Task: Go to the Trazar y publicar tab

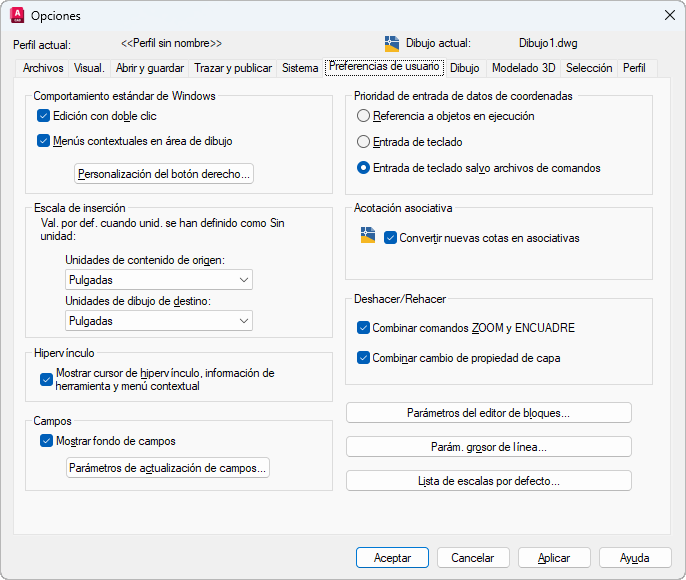Action: click(x=233, y=68)
